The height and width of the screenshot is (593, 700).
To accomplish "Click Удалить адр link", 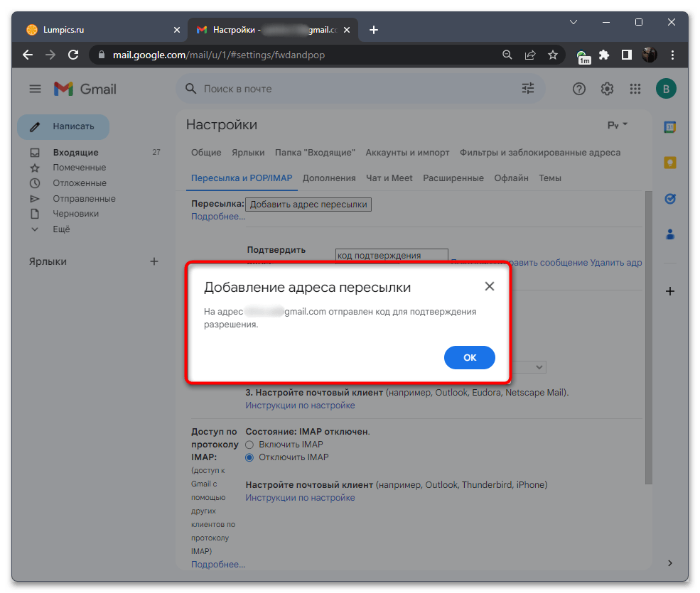I will pyautogui.click(x=615, y=263).
